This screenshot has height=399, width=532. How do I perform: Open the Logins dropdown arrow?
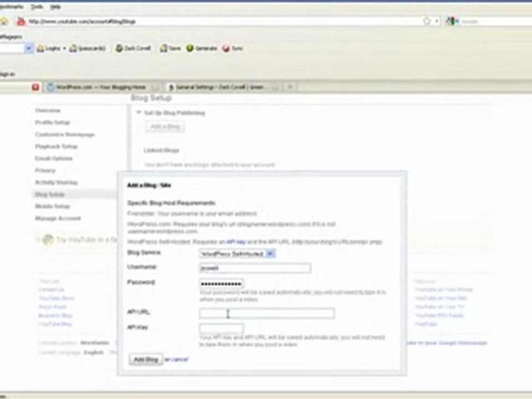[x=64, y=48]
